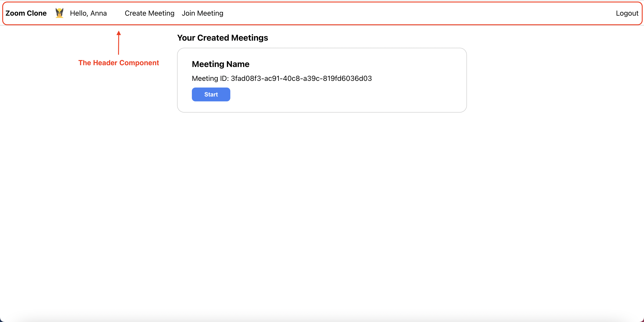
Task: Click the "Meeting Name" card title
Action: pos(220,64)
